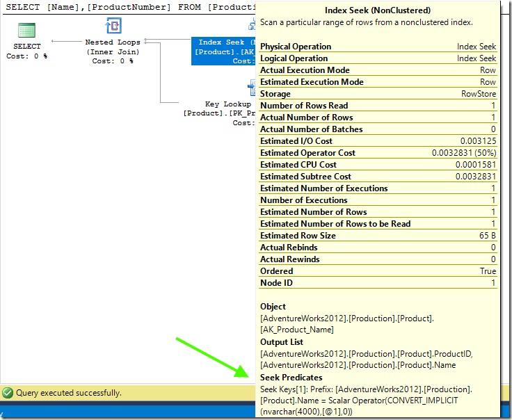Viewport: 512px width, 420px height.
Task: Click the SELECT operator icon
Action: [x=27, y=30]
